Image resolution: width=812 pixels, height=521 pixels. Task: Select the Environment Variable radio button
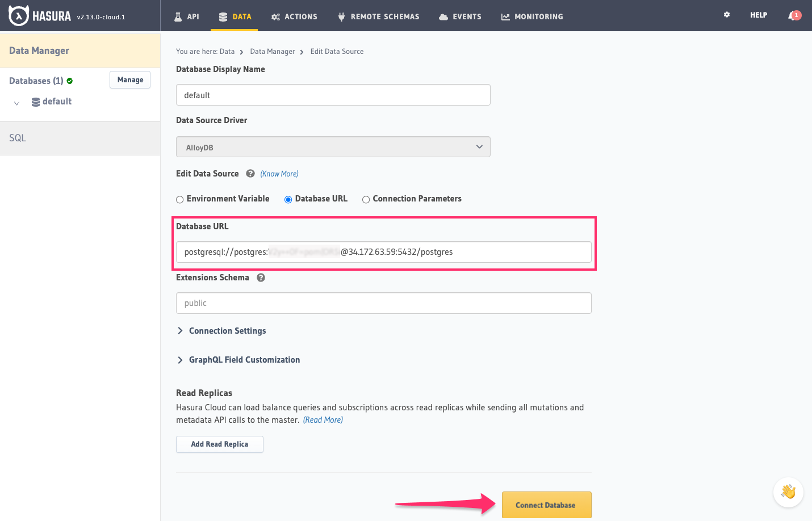(x=179, y=199)
